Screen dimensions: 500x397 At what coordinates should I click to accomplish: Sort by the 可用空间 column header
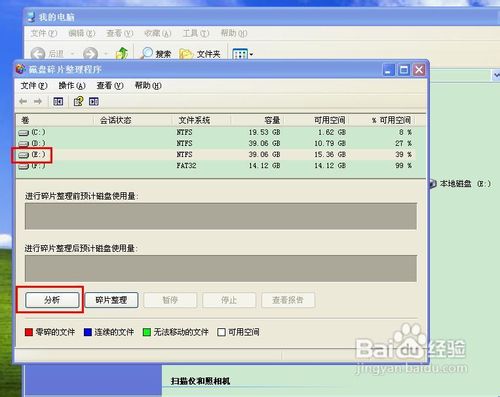(x=317, y=120)
